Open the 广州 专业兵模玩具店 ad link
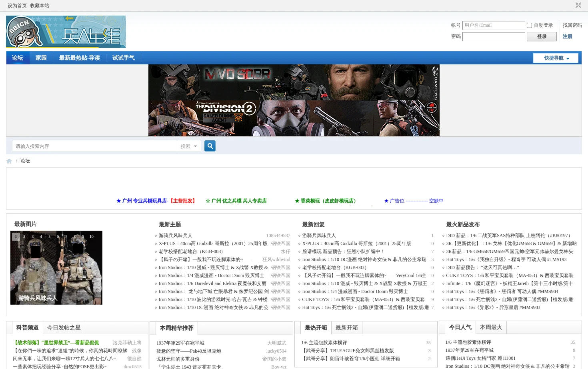 (x=156, y=201)
